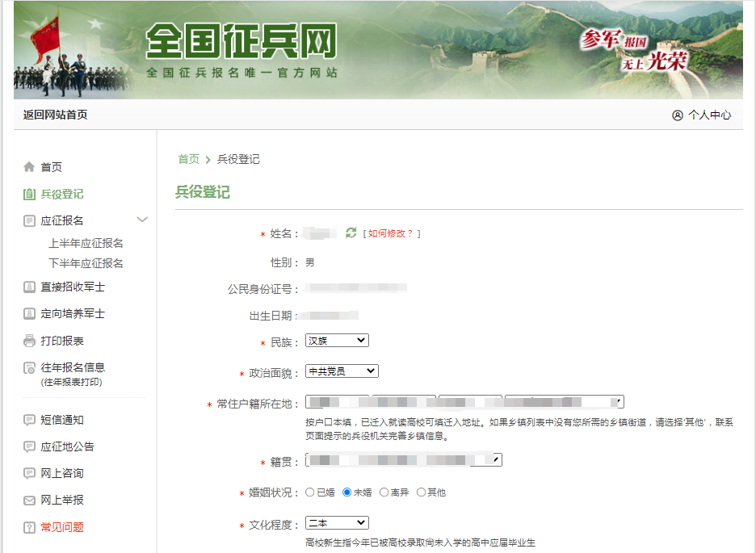
Task: Click the 如何修改？ link
Action: (392, 233)
